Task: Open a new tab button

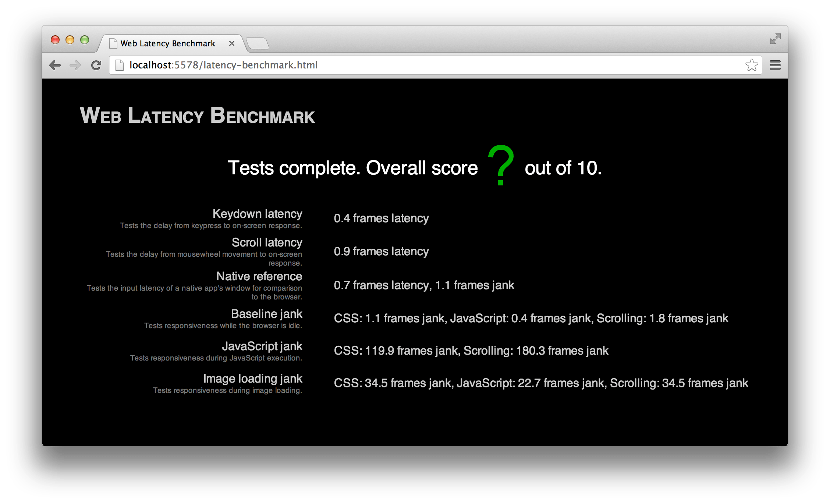Action: tap(258, 43)
